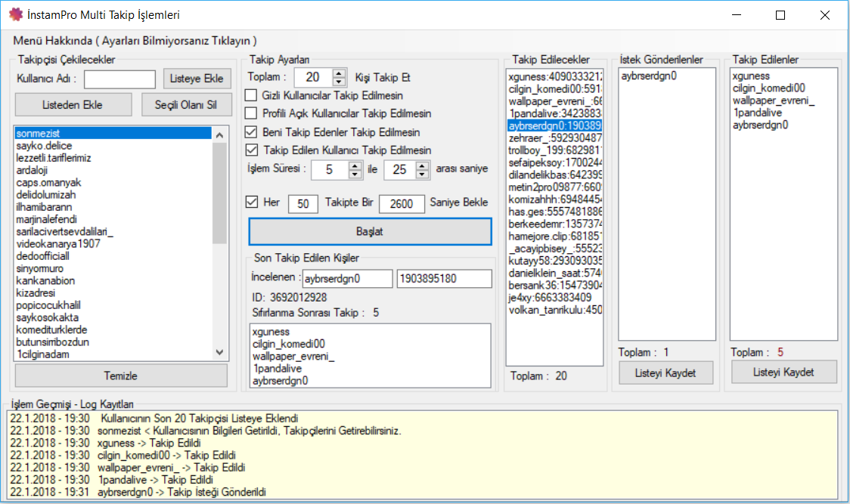Select delidolumizah in the user list
850x504 pixels.
pyautogui.click(x=113, y=194)
